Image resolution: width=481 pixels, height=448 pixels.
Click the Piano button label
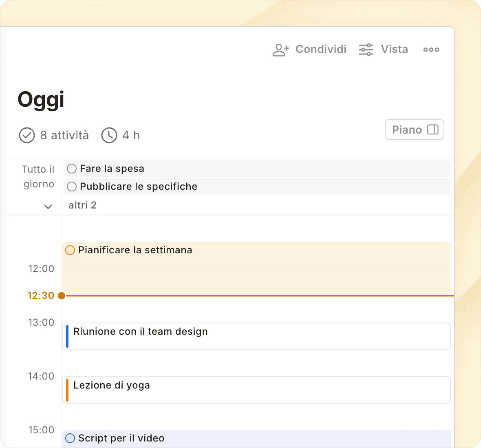tap(407, 130)
